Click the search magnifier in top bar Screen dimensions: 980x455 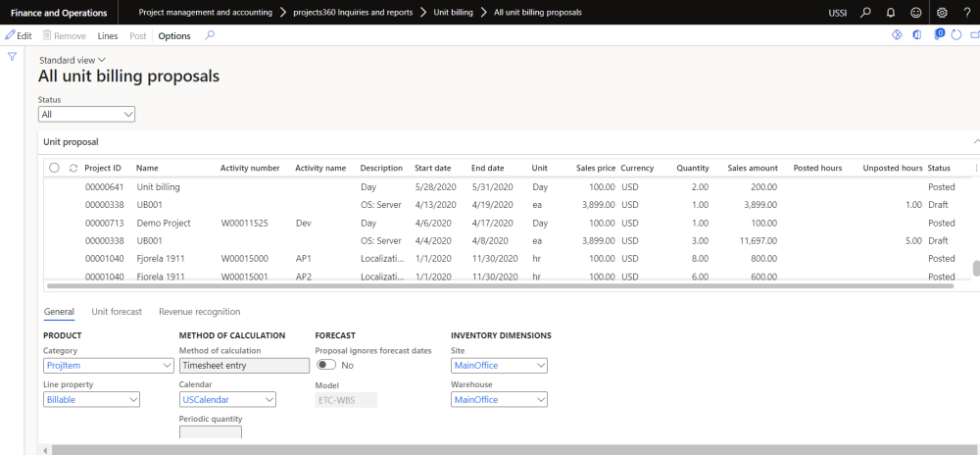point(864,12)
